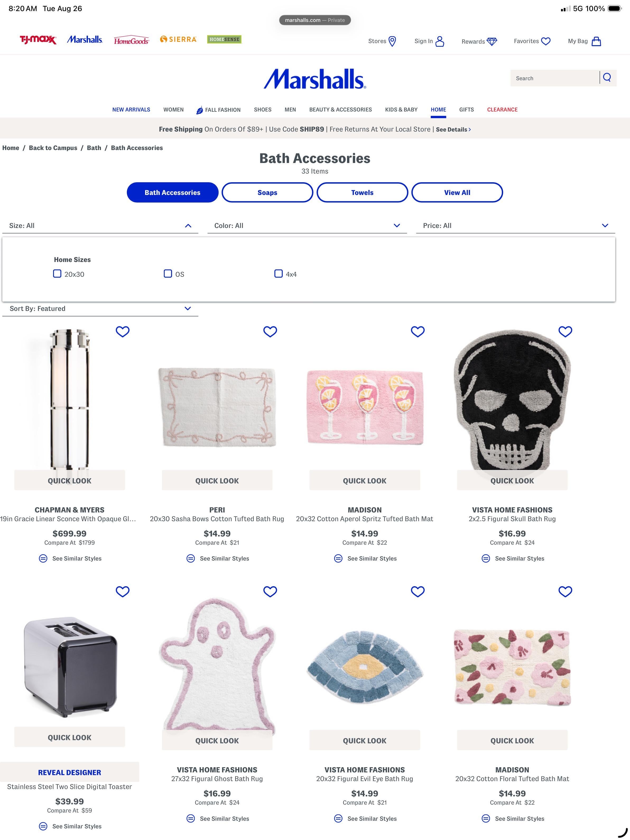Expand the Color: All dropdown

coord(307,225)
